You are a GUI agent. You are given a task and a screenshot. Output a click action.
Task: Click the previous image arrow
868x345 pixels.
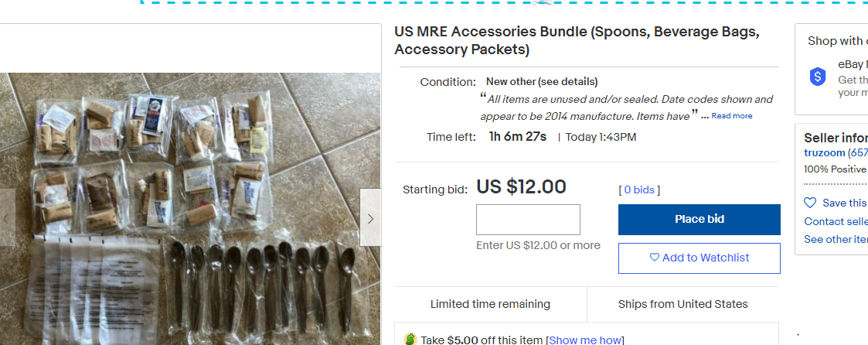[x=6, y=218]
